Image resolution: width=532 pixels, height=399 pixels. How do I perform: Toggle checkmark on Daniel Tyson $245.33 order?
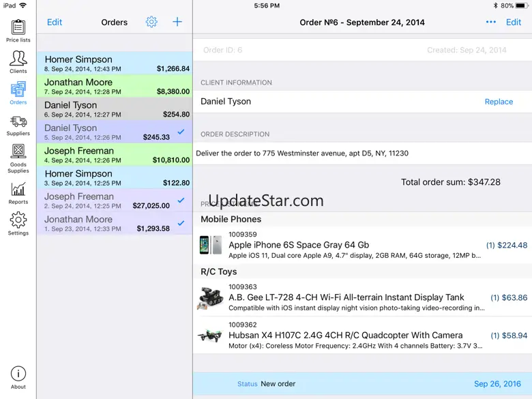[181, 132]
